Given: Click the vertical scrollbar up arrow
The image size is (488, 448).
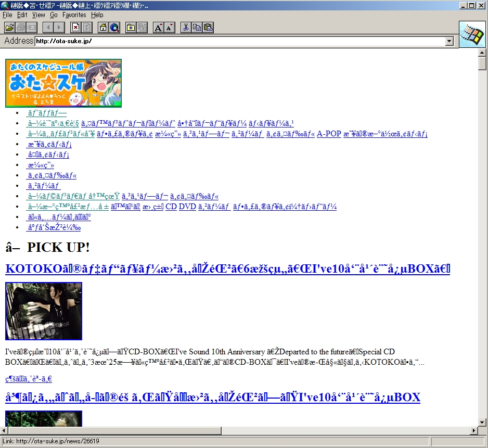Looking at the screenshot, I should click(x=482, y=53).
